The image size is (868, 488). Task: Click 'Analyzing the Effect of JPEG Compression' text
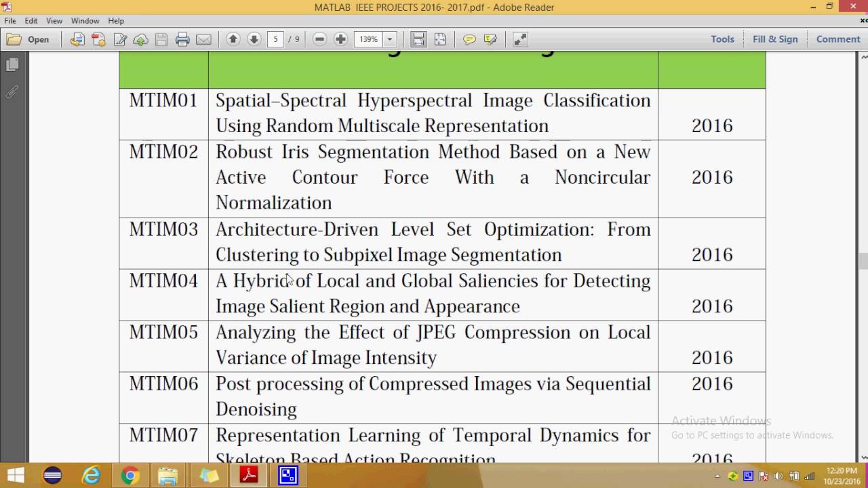click(394, 333)
